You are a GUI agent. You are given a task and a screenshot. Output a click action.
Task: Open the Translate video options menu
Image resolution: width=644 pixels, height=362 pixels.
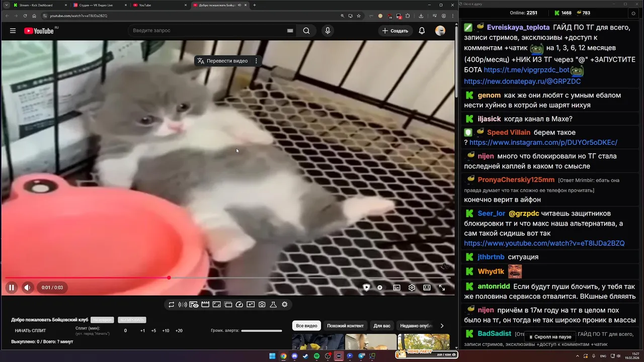(x=256, y=61)
